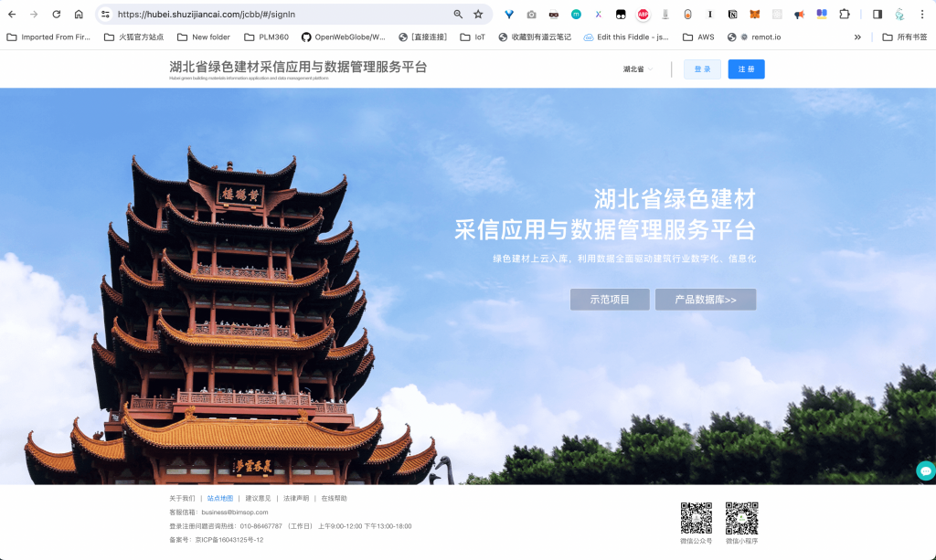Click the address bar URL field
Screen dimensions: 936x560
274,15
